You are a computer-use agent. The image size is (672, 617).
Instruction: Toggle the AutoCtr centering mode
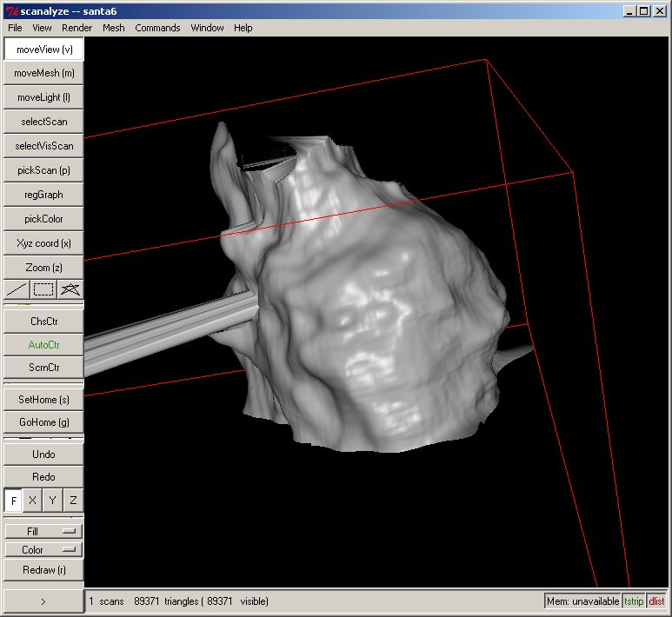(x=43, y=344)
